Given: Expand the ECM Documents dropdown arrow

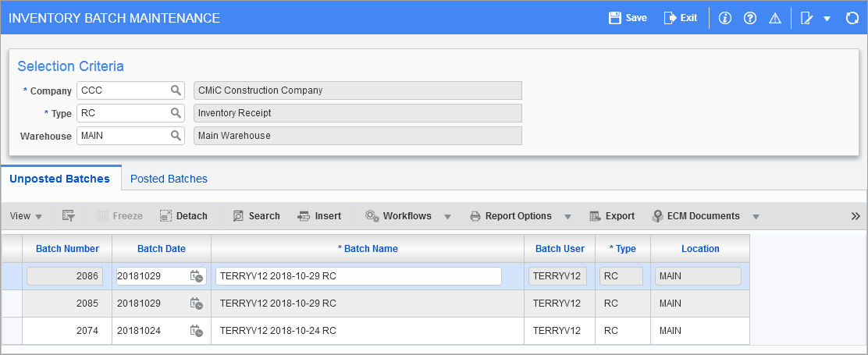Looking at the screenshot, I should click(755, 216).
